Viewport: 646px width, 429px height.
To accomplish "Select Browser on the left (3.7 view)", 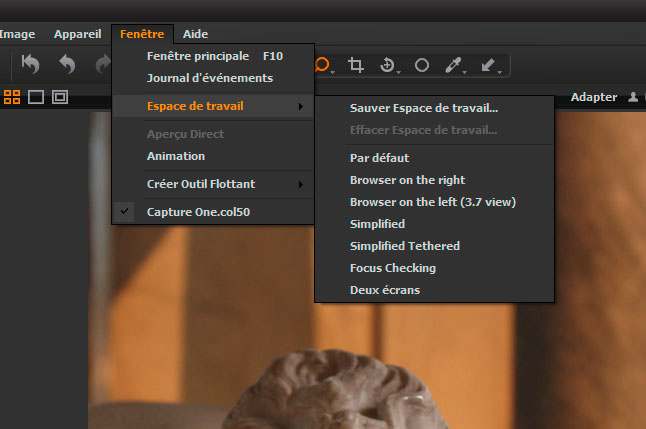I will [434, 202].
